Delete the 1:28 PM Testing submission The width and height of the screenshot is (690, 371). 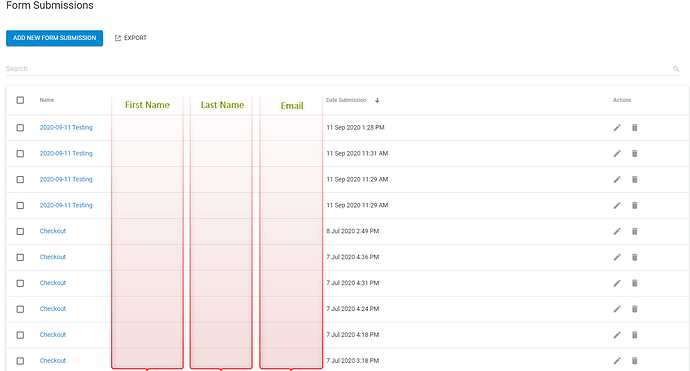[635, 128]
